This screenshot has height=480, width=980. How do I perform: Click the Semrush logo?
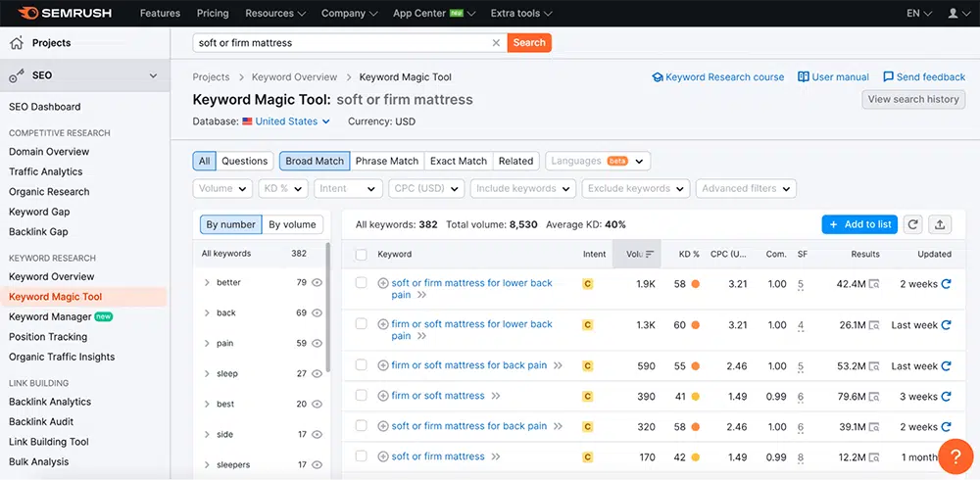[65, 13]
